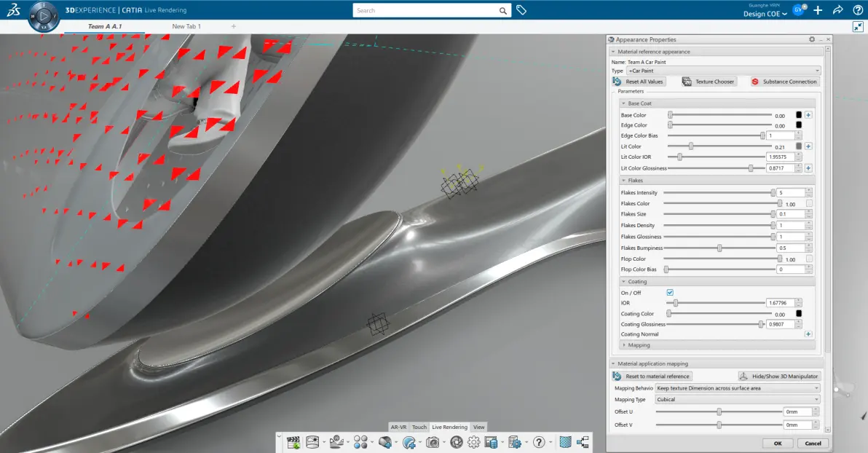Viewport: 868px width, 453px height.
Task: Toggle the Coating On / Off checkbox
Action: (x=670, y=292)
